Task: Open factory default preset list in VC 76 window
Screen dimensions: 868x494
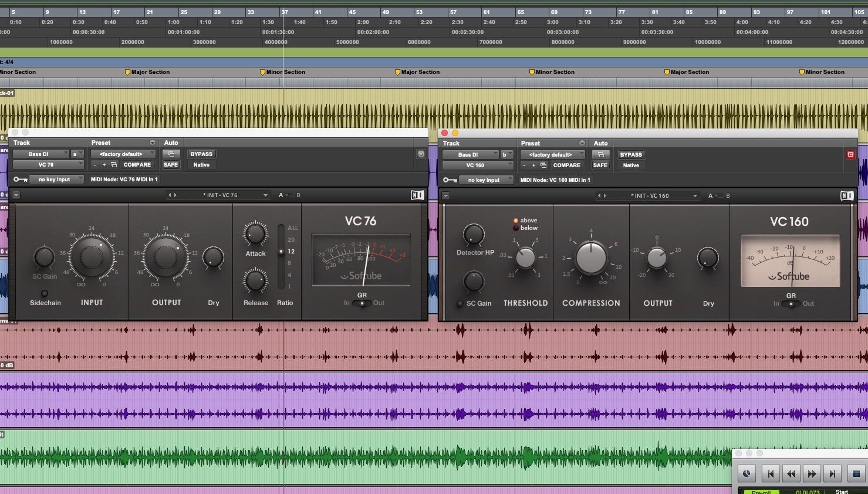Action: click(123, 154)
